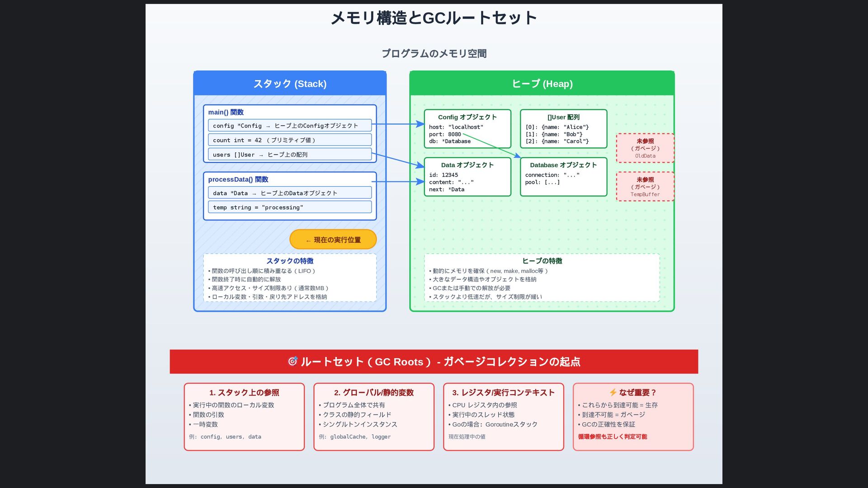Select the スタック (Stack) header
Screen dimensions: 868x488
290,84
